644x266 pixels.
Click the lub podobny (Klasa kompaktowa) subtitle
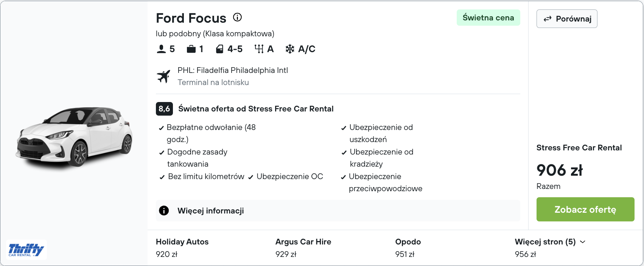[215, 34]
